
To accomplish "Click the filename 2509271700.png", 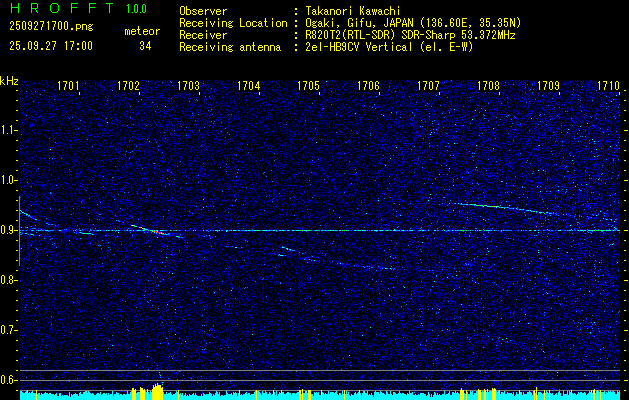I will pos(51,26).
